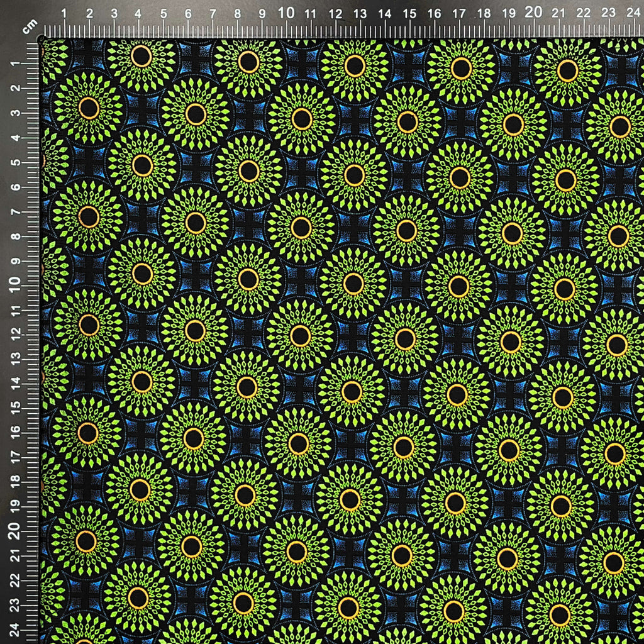Screen dimensions: 644x644
Task: Select the 20 mark on top ruler
Action: (x=533, y=13)
